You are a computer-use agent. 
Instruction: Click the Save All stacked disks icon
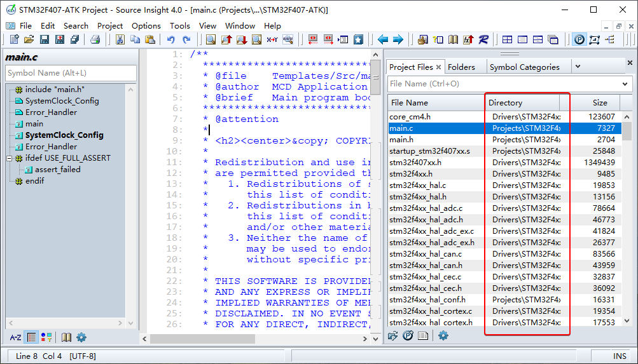(x=75, y=39)
